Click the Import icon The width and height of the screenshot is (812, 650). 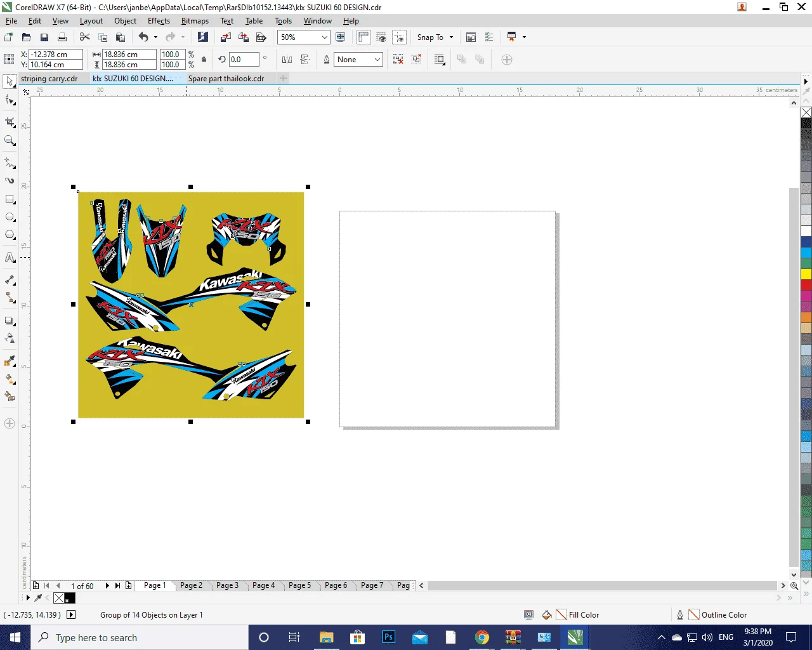tap(225, 37)
